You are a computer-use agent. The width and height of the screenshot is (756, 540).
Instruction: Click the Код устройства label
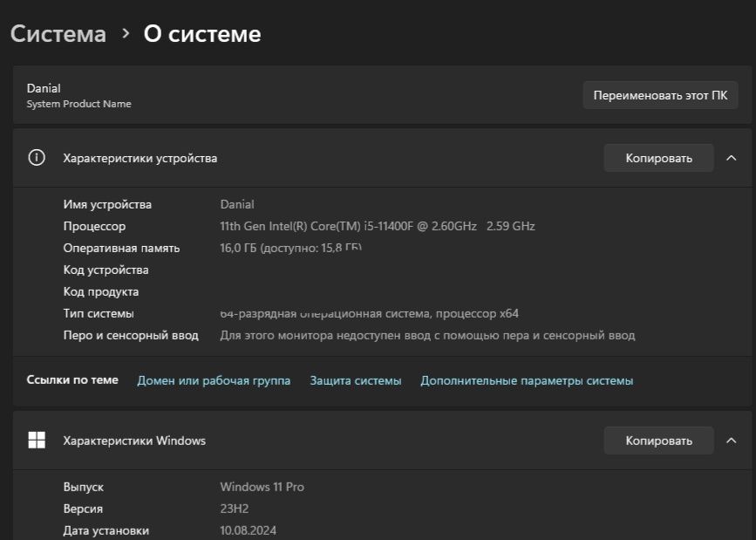point(106,270)
